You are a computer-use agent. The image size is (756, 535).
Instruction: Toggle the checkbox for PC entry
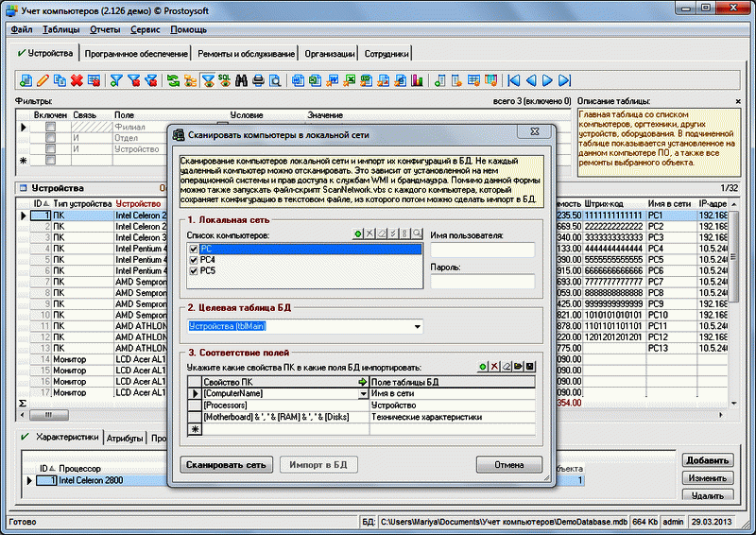coord(194,248)
